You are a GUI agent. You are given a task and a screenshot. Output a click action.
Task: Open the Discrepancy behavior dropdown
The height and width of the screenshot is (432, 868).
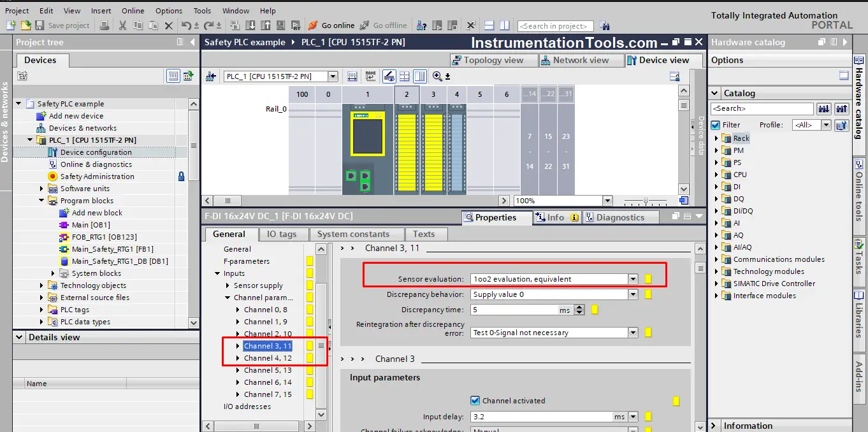pyautogui.click(x=633, y=294)
